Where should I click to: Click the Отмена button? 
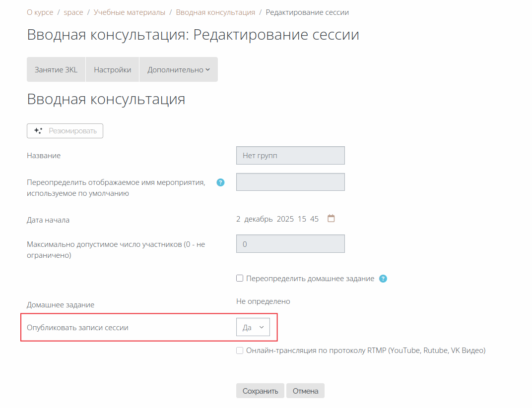pyautogui.click(x=305, y=391)
